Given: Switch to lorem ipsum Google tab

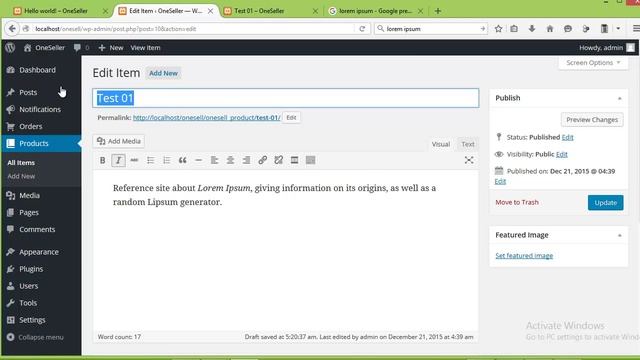Looking at the screenshot, I should pos(376,11).
